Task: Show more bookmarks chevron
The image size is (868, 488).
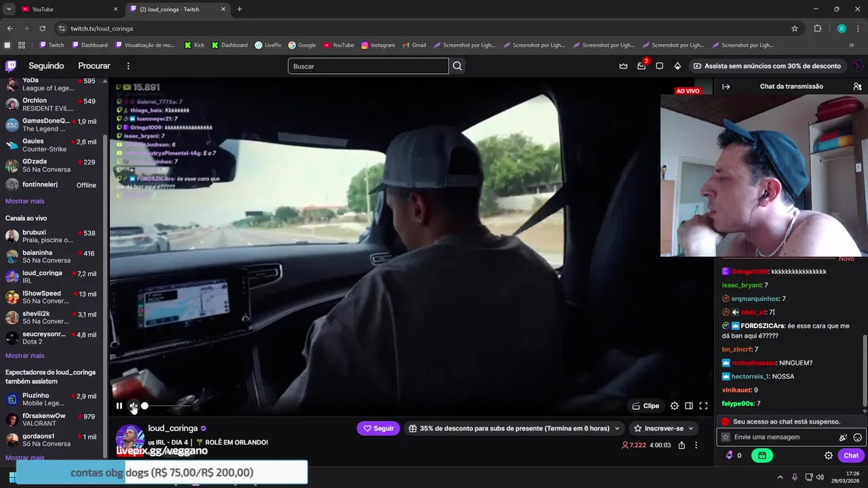Action: click(852, 45)
